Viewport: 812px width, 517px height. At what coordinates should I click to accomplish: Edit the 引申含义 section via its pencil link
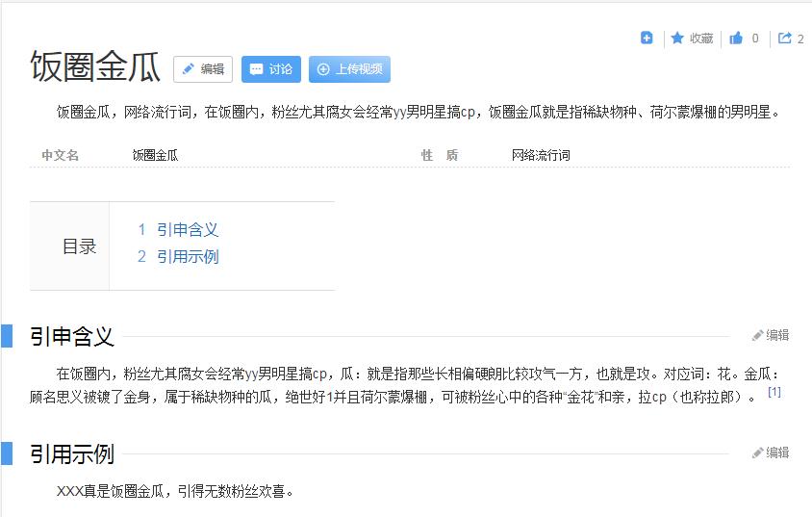pos(771,335)
